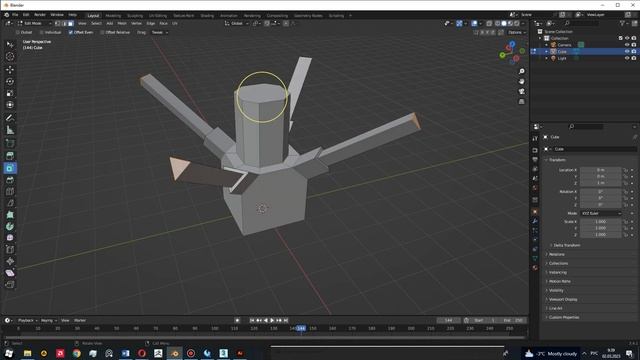Select the Knife tool
This screenshot has height=360, width=640.
[x=10, y=203]
